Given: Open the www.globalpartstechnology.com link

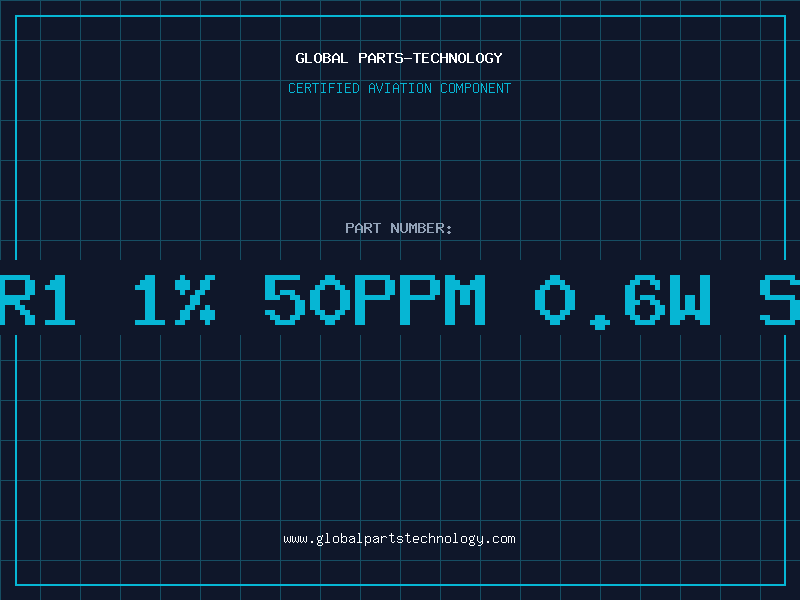Looking at the screenshot, I should tap(399, 539).
